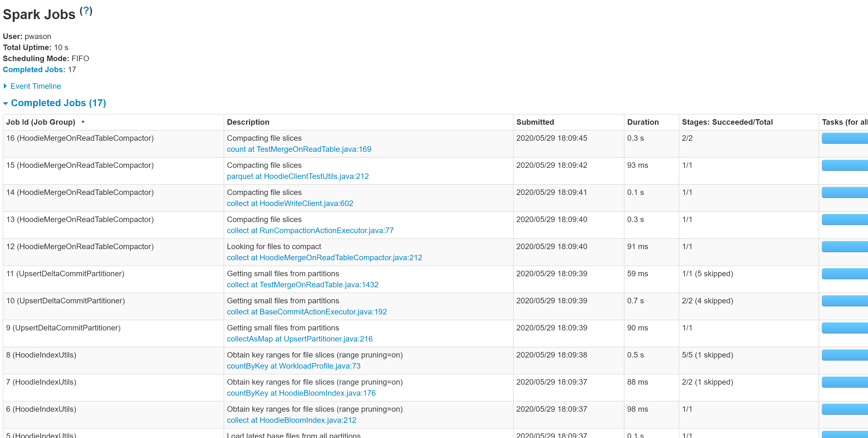Collapse the Completed Jobs (17) section
The width and height of the screenshot is (868, 438).
click(58, 103)
